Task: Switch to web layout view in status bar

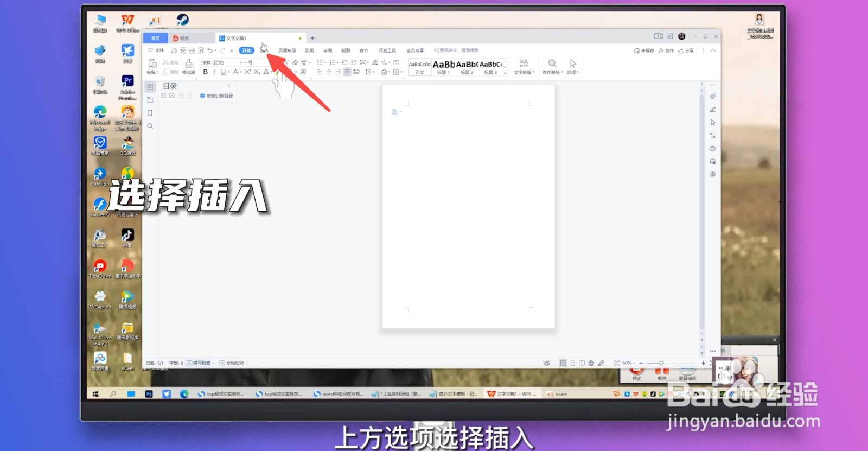Action: pyautogui.click(x=591, y=363)
